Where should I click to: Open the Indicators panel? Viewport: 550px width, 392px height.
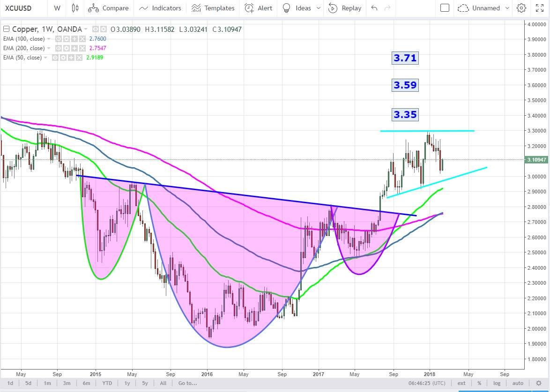[160, 8]
